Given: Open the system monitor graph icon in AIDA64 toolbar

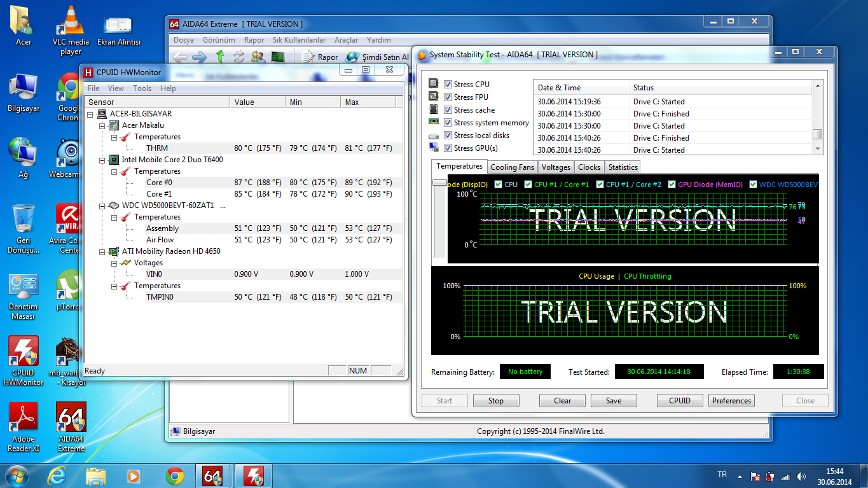Looking at the screenshot, I should [277, 57].
